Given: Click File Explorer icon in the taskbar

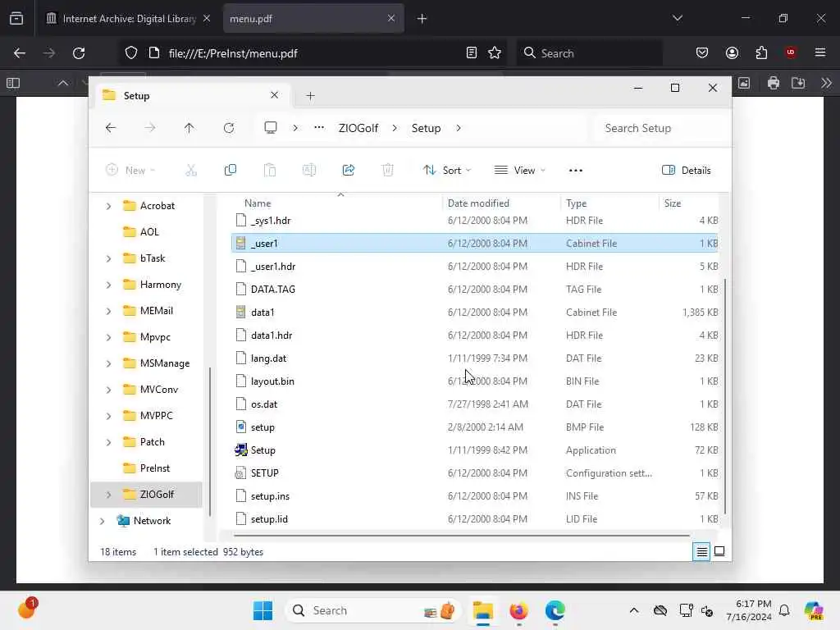Looking at the screenshot, I should click(x=482, y=610).
